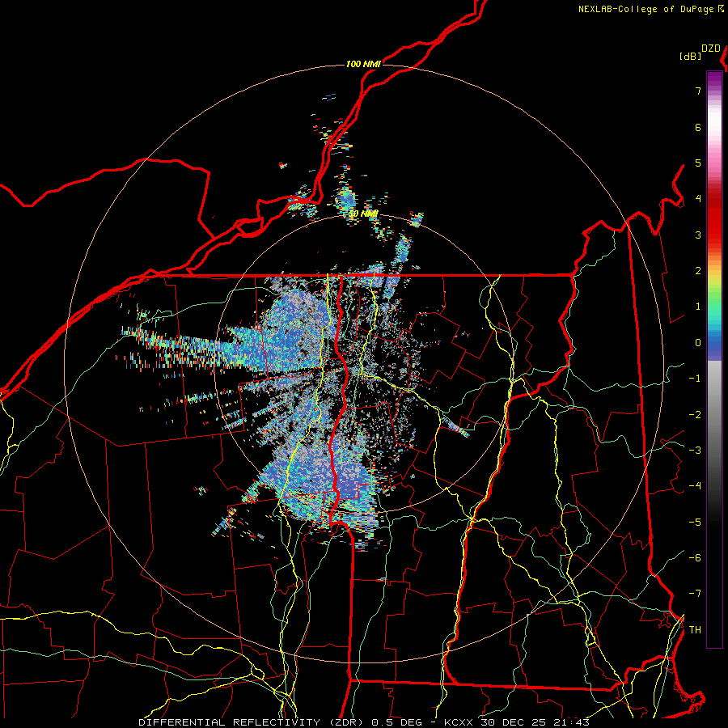This screenshot has width=728, height=728.
Task: Click the -7 value on scale
Action: [x=695, y=594]
